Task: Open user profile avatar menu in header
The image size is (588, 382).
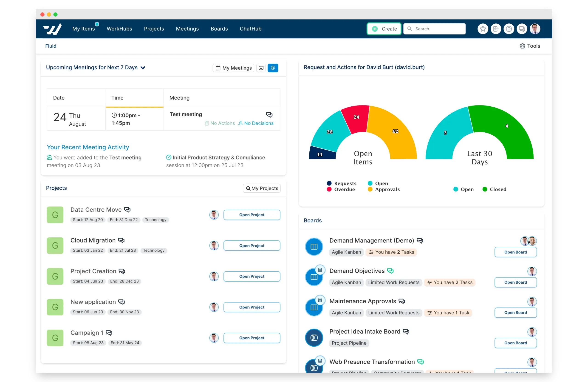Action: pos(535,29)
